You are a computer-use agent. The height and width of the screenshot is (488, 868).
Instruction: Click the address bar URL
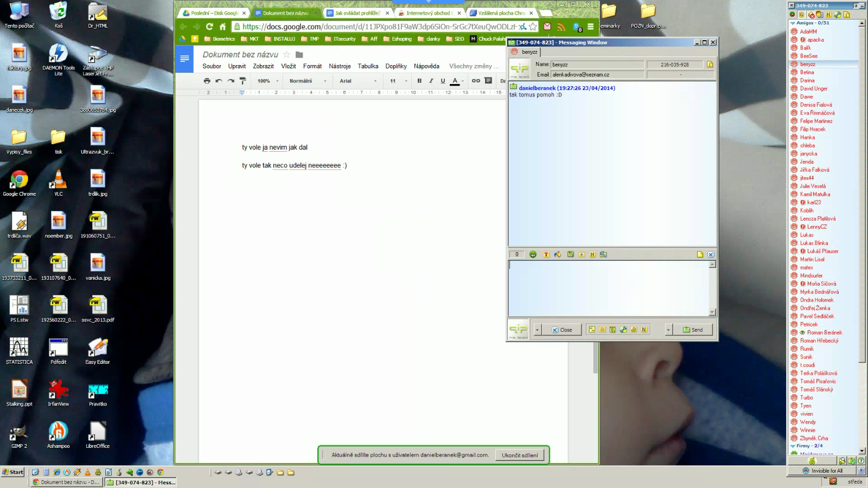[379, 27]
